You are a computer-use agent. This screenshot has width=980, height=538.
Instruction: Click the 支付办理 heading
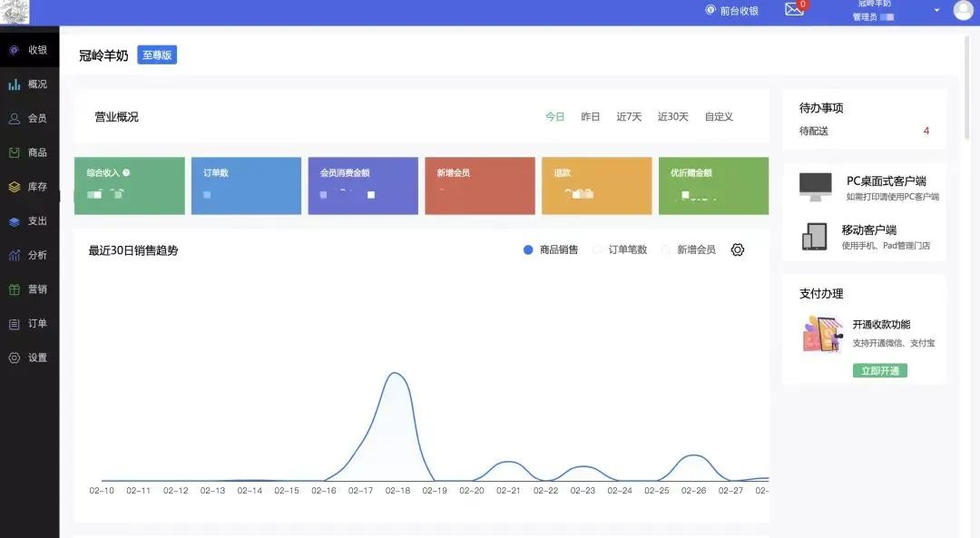coord(821,294)
